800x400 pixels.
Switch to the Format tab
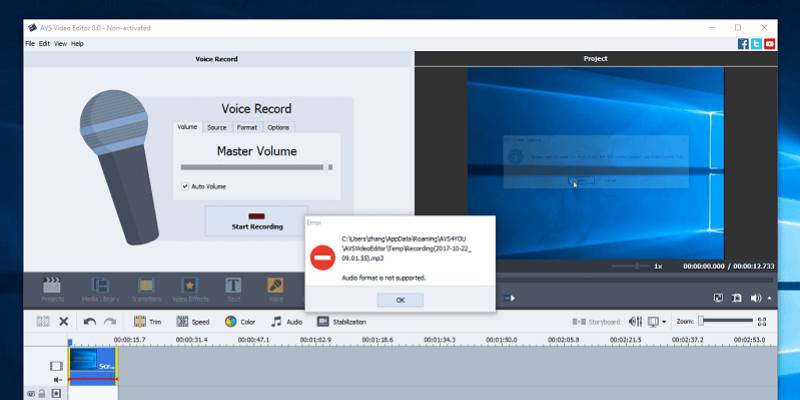(x=247, y=128)
